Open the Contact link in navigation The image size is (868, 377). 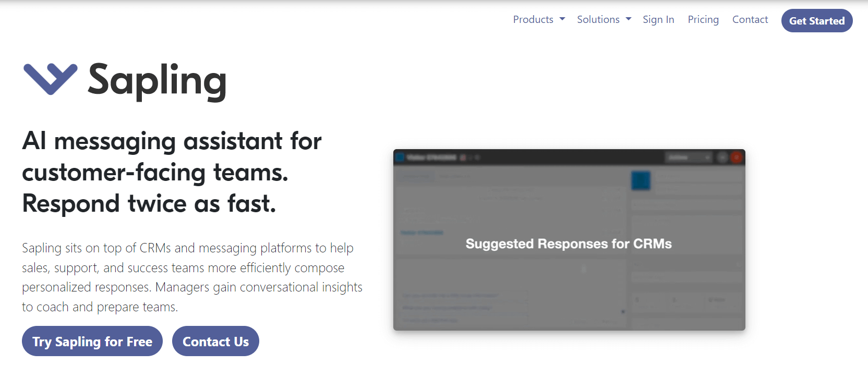click(x=750, y=20)
